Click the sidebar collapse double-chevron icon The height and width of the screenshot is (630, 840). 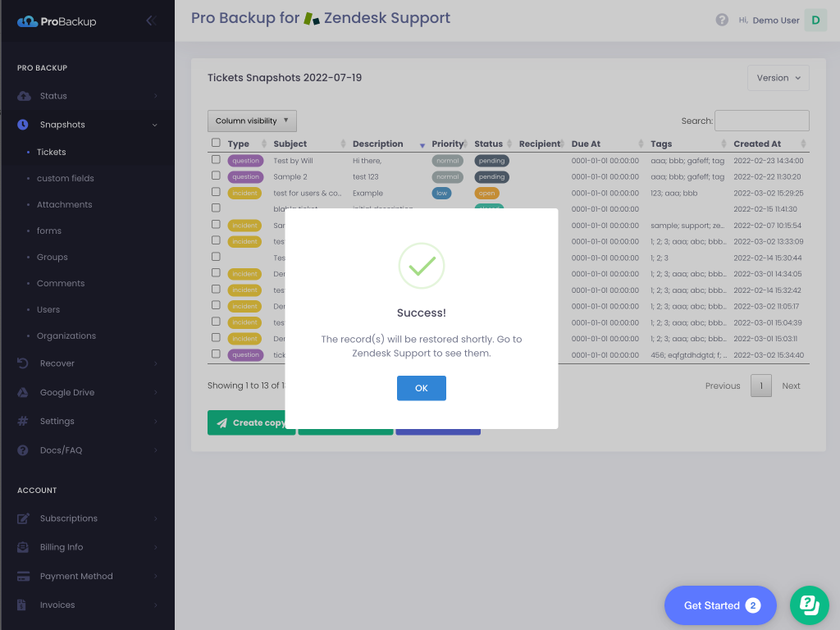coord(150,21)
